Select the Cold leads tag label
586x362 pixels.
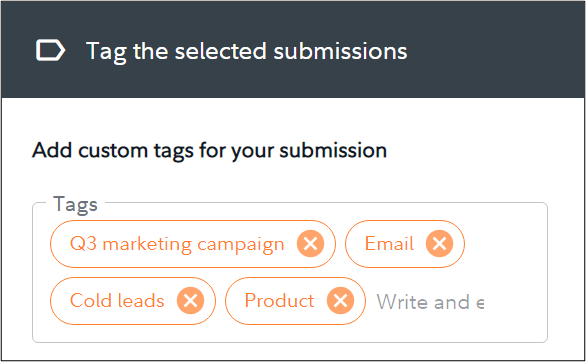tap(117, 300)
